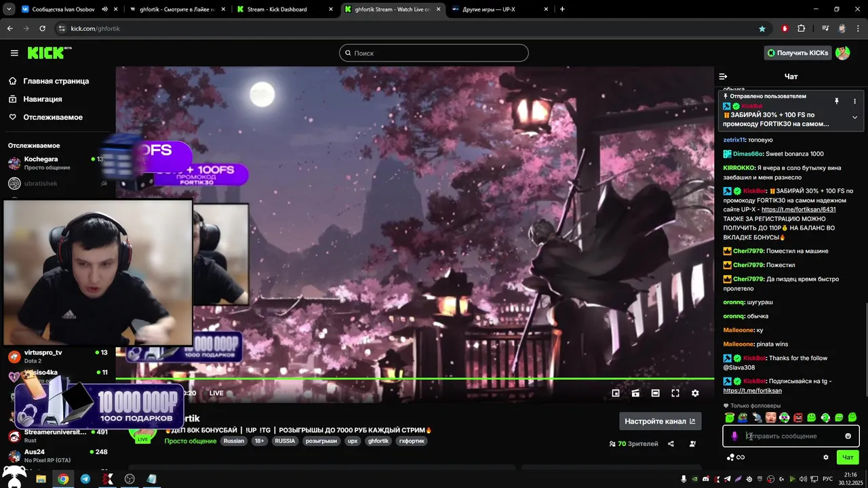Enable mini player mode on video
The width and height of the screenshot is (868, 488).
pyautogui.click(x=616, y=393)
